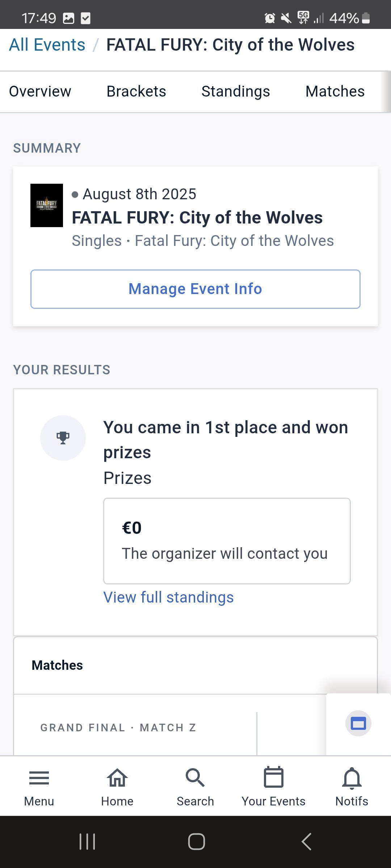Tap Android back navigation arrow
Screen dimensions: 391x868
(306, 842)
